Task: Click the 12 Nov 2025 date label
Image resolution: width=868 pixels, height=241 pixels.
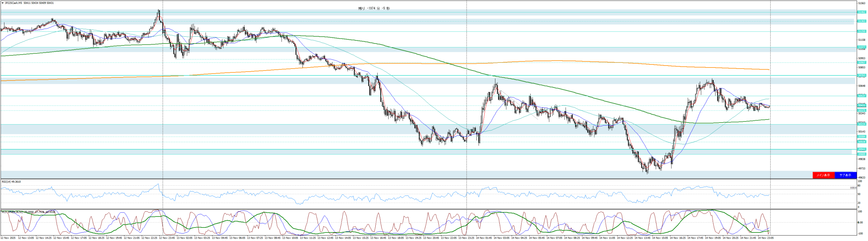Action: tap(8, 238)
